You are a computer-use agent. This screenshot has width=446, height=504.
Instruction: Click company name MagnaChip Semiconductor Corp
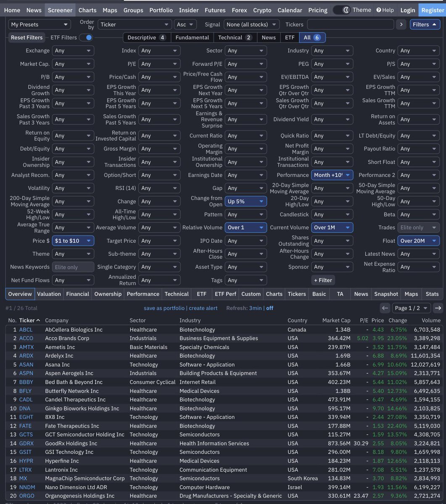tap(84, 478)
